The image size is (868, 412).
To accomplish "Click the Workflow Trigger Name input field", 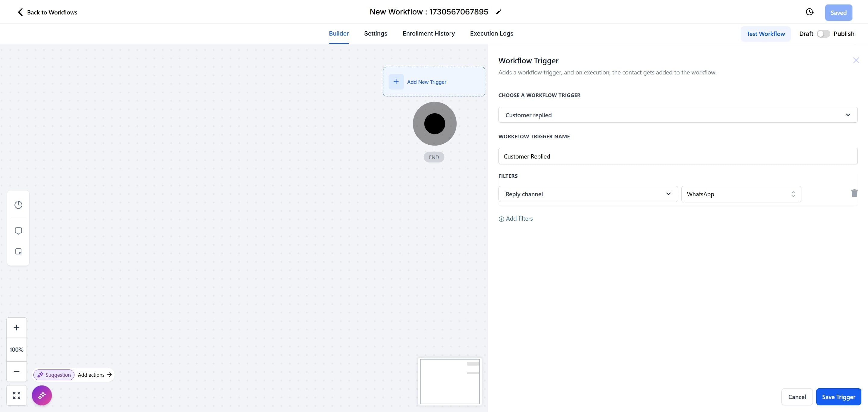I will click(x=678, y=156).
